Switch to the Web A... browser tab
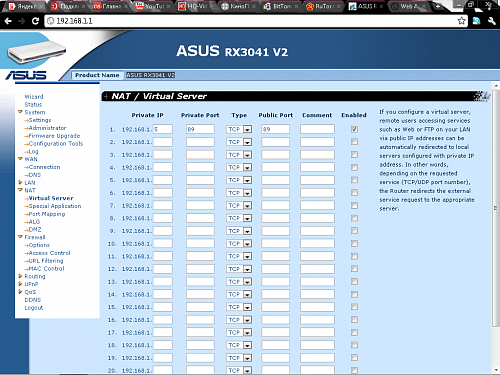 408,6
